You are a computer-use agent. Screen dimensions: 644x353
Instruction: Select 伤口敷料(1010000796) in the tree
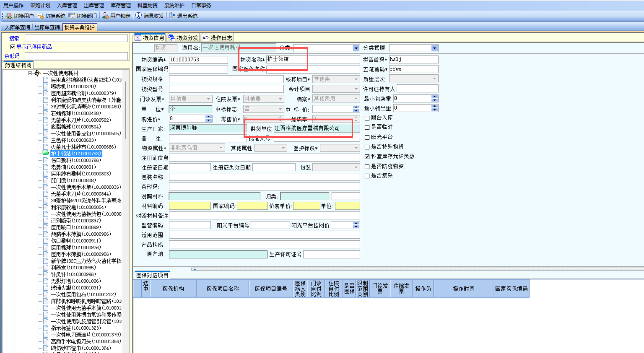tap(76, 160)
